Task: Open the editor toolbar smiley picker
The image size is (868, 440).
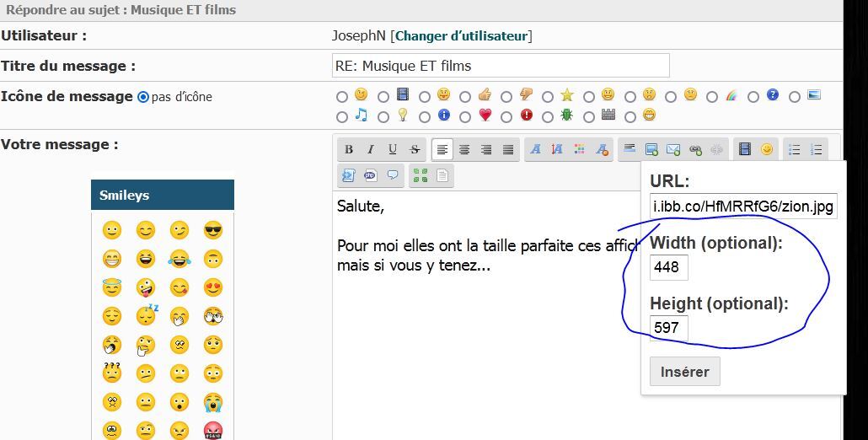Action: click(766, 150)
